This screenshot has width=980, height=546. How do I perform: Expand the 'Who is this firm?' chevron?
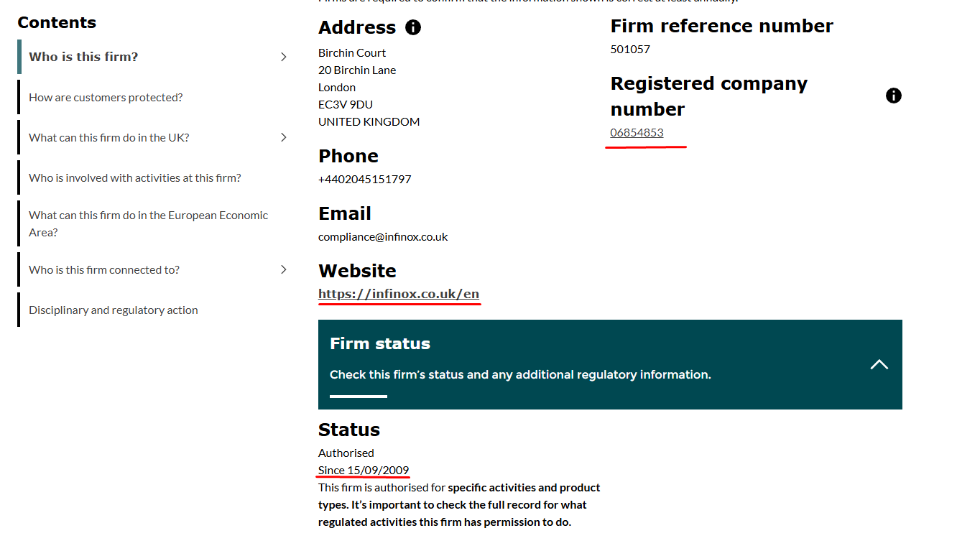click(284, 57)
